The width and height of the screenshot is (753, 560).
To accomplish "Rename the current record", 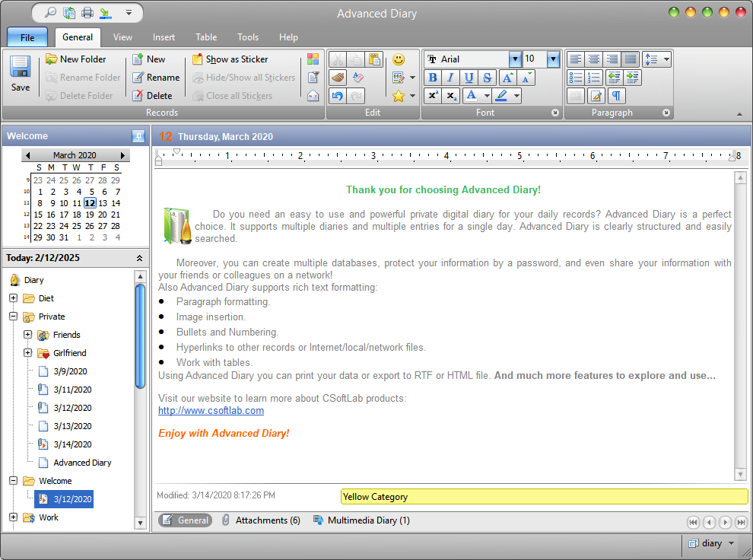I will tap(156, 78).
